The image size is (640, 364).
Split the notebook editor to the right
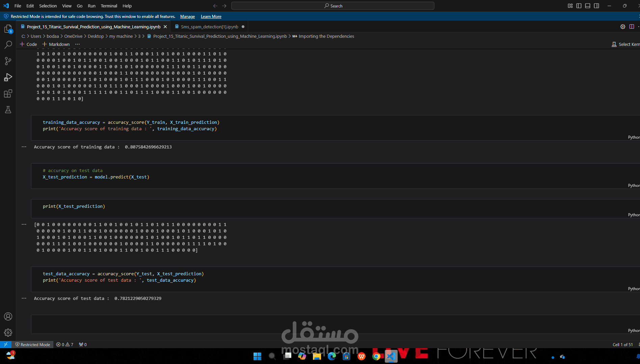click(x=632, y=27)
